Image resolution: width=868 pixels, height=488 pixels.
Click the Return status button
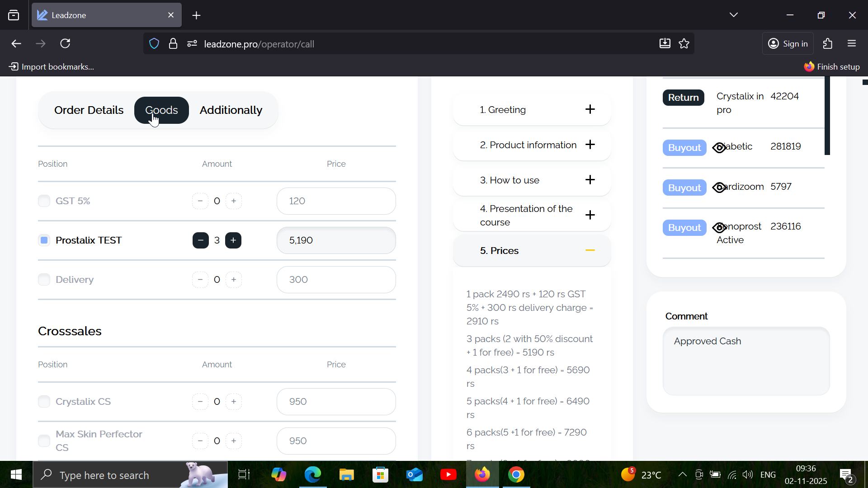point(683,98)
